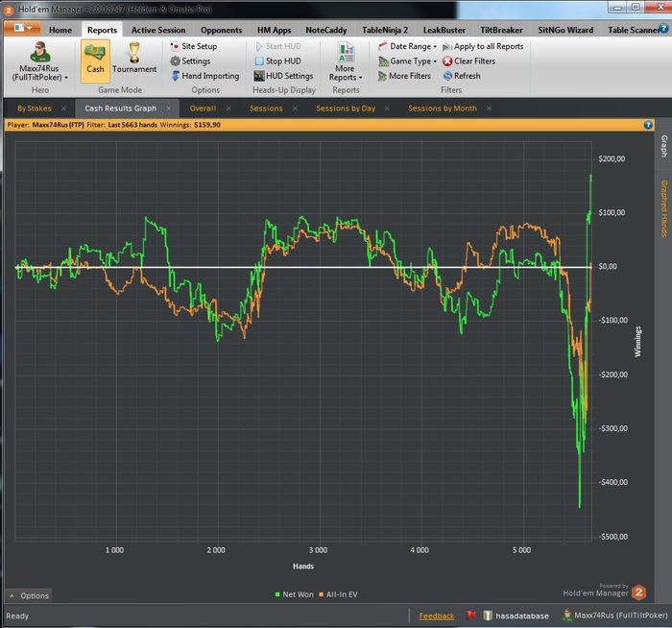Open the NoteCaddy tab
Viewport: 672px width, 628px height.
coord(326,30)
